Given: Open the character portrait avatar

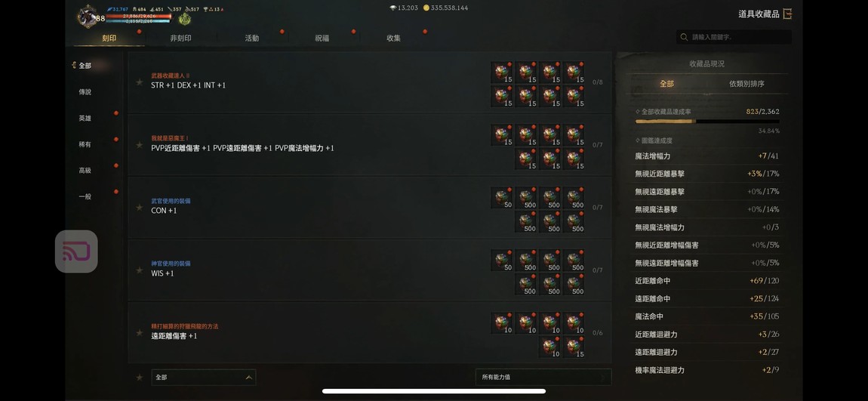Looking at the screenshot, I should (x=87, y=16).
